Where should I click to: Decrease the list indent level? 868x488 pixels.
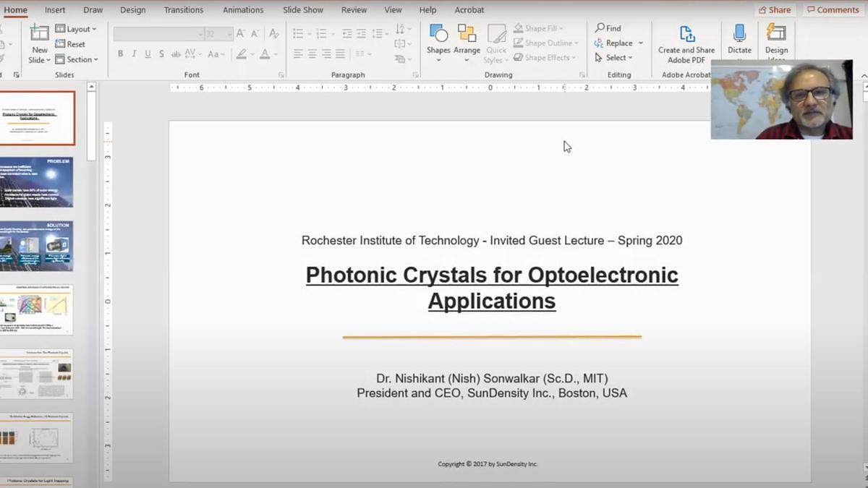pos(347,34)
